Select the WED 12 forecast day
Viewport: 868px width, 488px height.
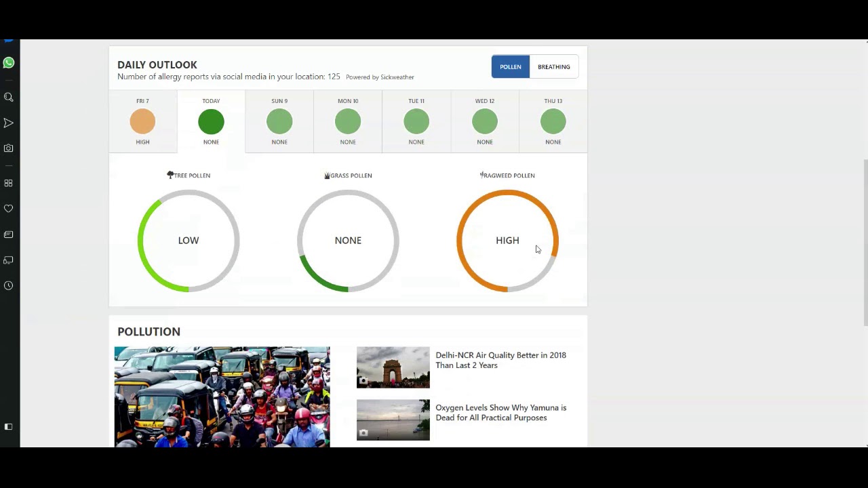pyautogui.click(x=485, y=121)
